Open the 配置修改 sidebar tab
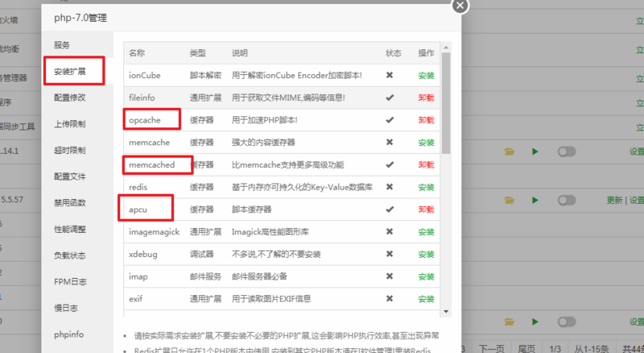 click(70, 98)
